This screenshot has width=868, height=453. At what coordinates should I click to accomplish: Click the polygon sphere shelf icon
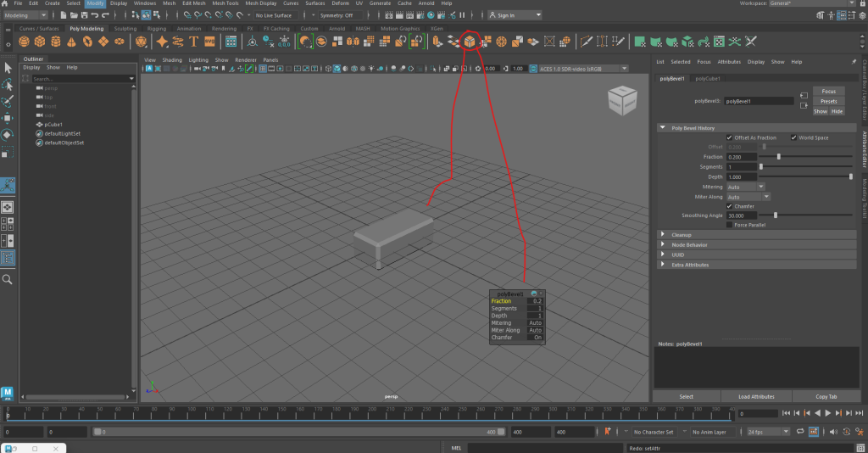25,42
